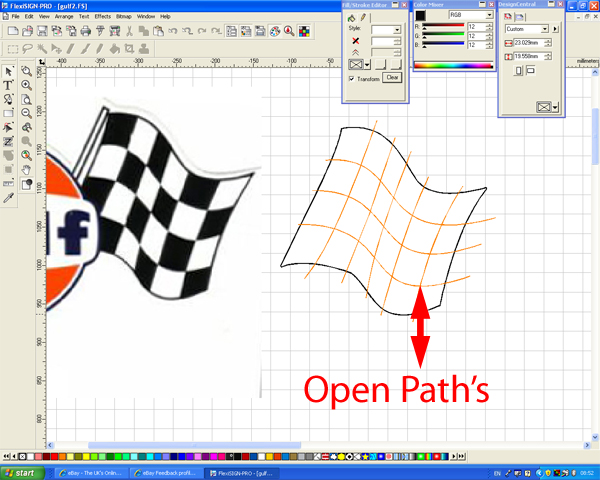Viewport: 600px width, 480px height.
Task: Open the File menu
Action: (x=15, y=16)
